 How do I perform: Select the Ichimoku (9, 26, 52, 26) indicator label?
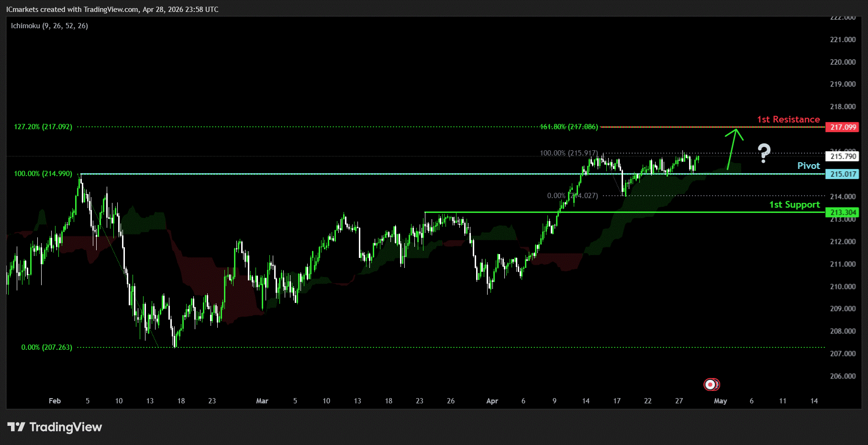click(x=49, y=26)
